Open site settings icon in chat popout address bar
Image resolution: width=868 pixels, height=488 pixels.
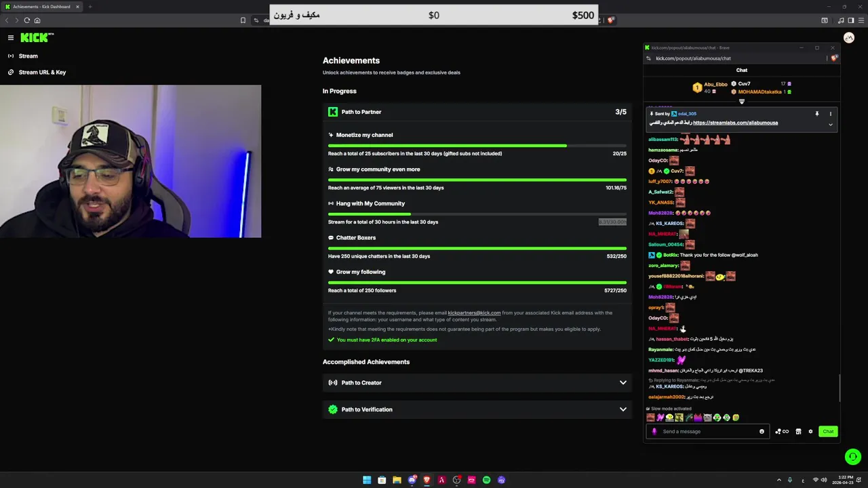(648, 58)
